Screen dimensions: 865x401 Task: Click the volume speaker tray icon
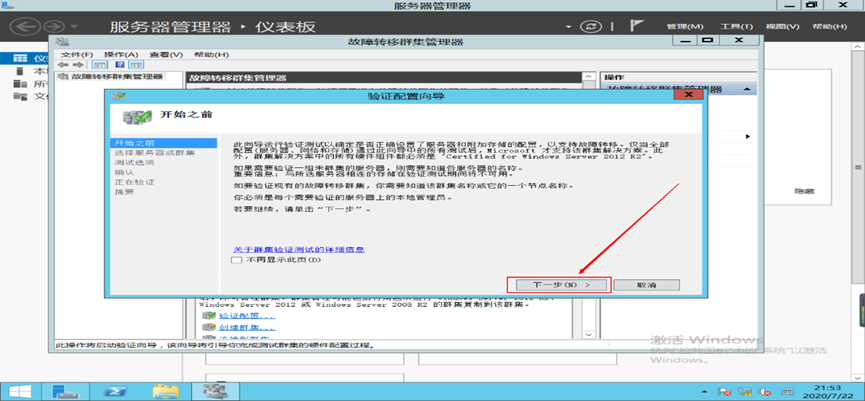tap(765, 392)
